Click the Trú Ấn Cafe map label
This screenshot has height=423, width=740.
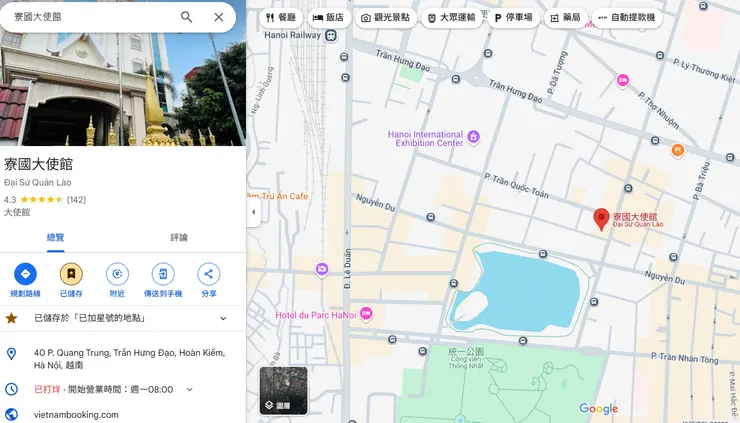click(x=278, y=196)
